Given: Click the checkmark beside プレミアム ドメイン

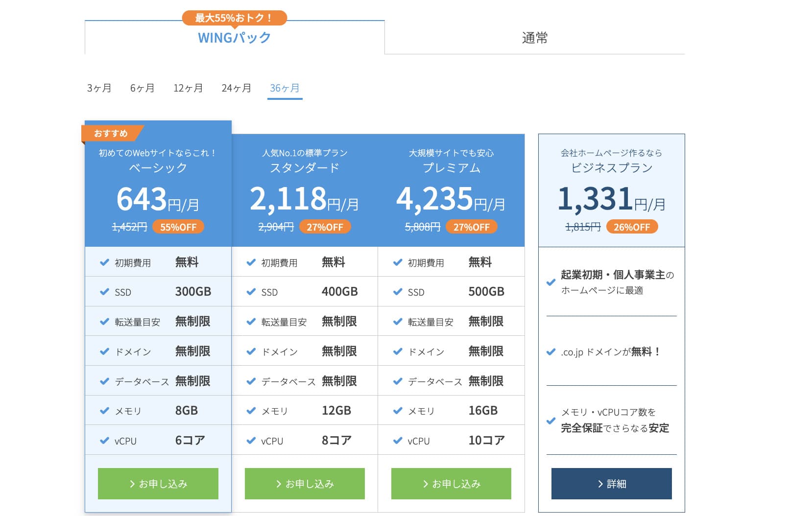Looking at the screenshot, I should pyautogui.click(x=398, y=352).
